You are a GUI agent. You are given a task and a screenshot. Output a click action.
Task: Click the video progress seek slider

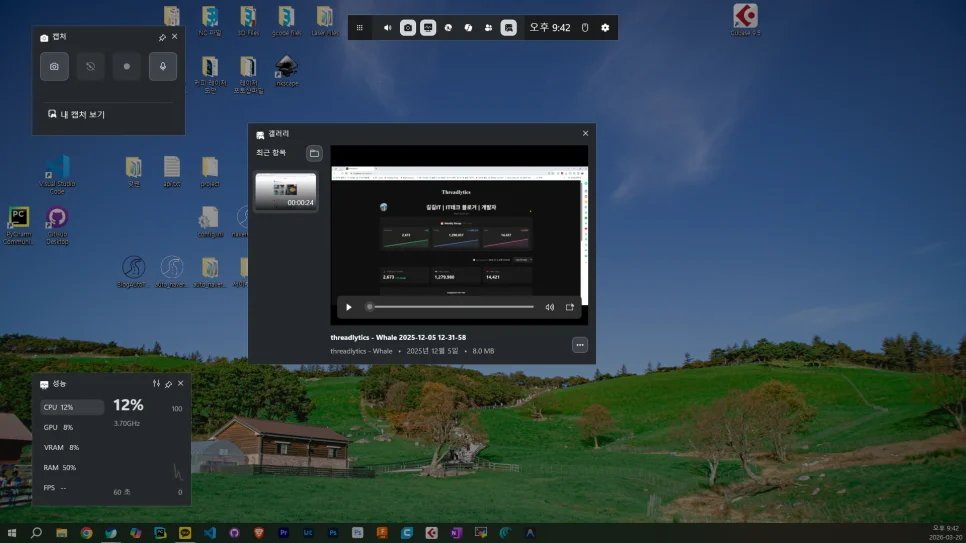451,307
